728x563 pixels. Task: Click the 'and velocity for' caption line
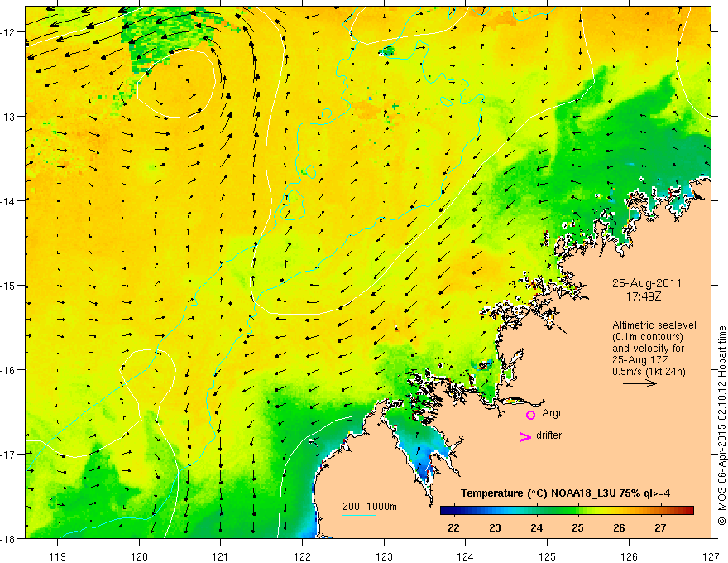click(x=648, y=349)
